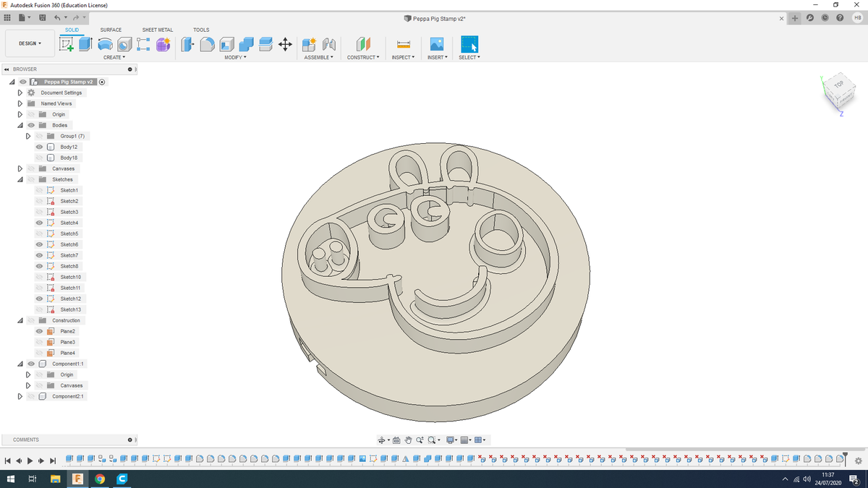Open the INSERT menu

click(x=438, y=57)
